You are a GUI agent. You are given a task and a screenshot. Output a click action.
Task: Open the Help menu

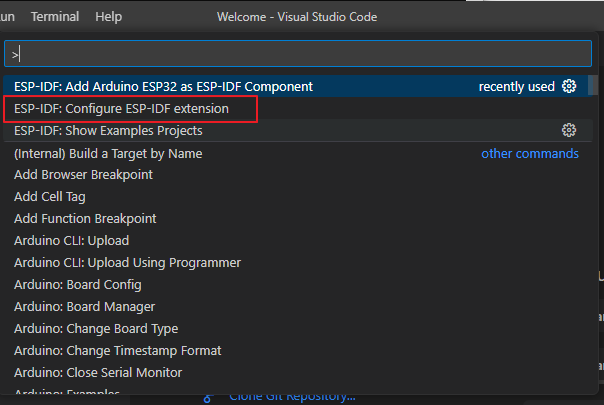point(109,17)
